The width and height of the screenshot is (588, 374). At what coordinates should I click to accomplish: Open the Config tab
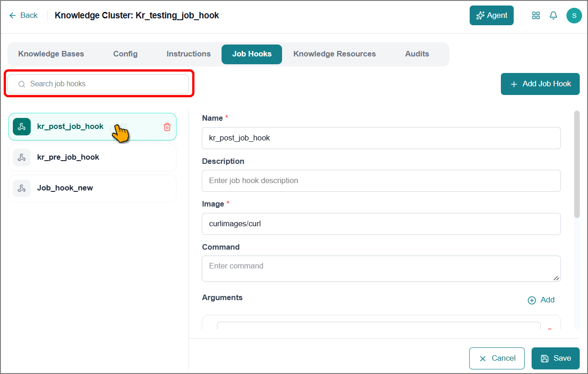point(125,54)
